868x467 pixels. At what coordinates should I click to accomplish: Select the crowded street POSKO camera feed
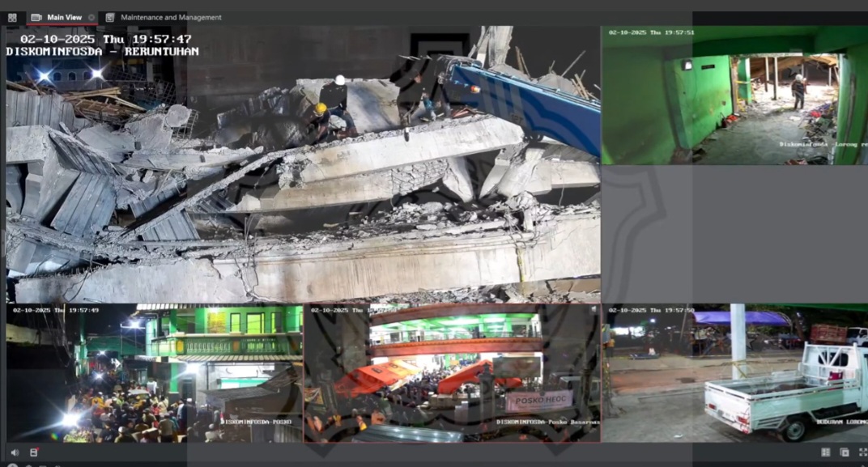click(x=154, y=372)
